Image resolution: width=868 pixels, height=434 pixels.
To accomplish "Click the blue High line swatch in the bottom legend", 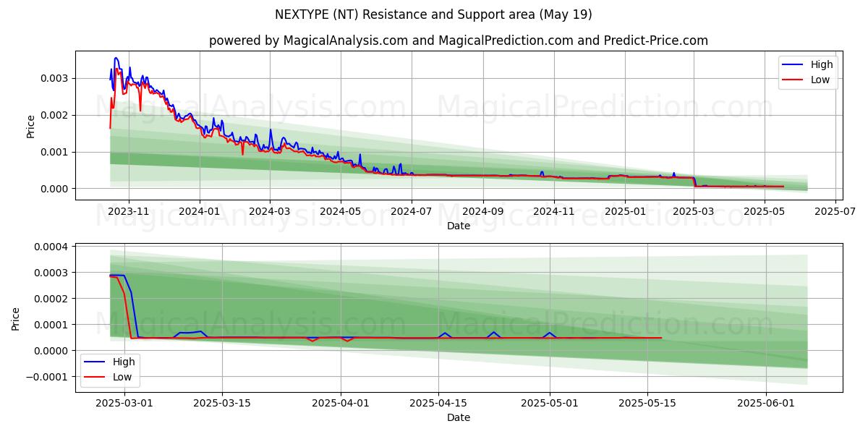I will (95, 362).
